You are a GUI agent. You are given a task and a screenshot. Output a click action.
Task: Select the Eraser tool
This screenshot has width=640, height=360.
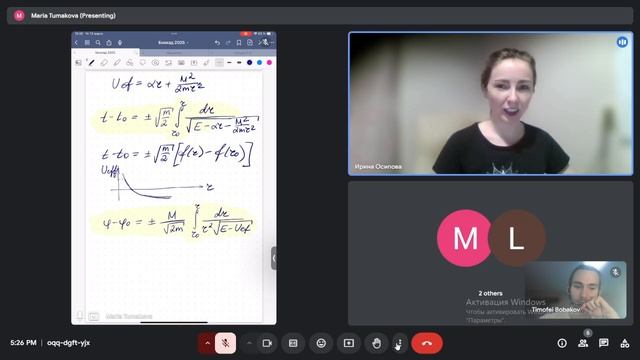(104, 62)
